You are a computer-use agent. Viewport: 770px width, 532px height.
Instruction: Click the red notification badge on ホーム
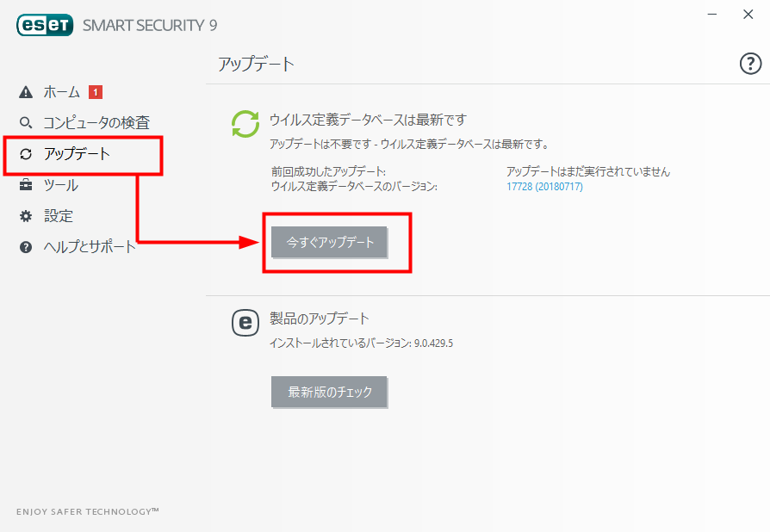pos(96,92)
